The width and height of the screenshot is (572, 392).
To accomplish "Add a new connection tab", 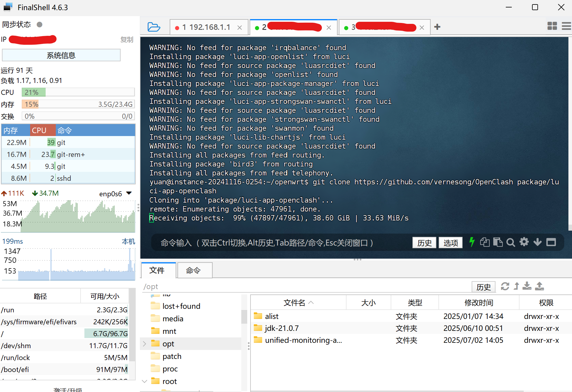I will click(437, 27).
